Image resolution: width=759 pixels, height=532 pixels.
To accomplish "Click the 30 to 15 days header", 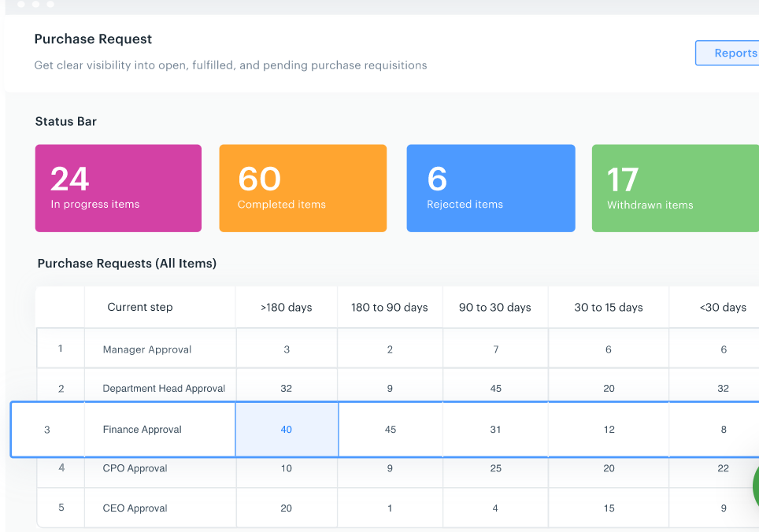I will (x=609, y=307).
